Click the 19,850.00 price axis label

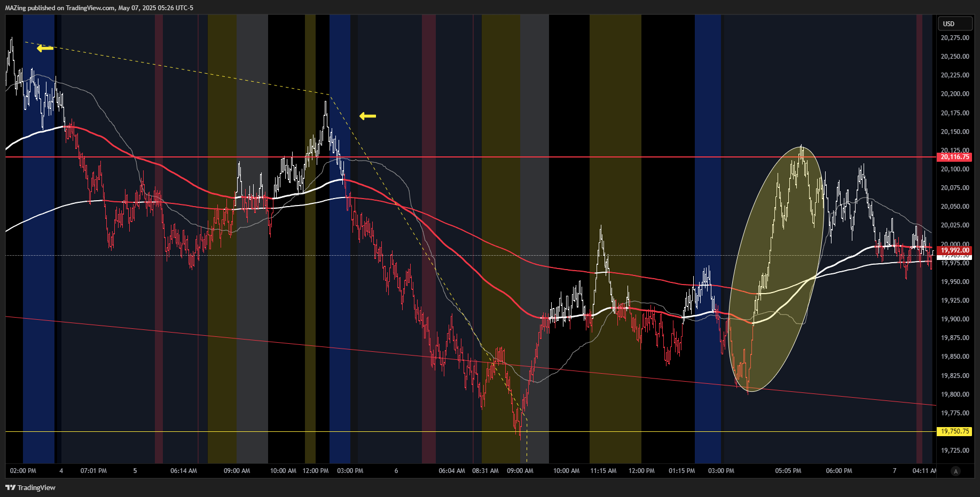pyautogui.click(x=955, y=357)
